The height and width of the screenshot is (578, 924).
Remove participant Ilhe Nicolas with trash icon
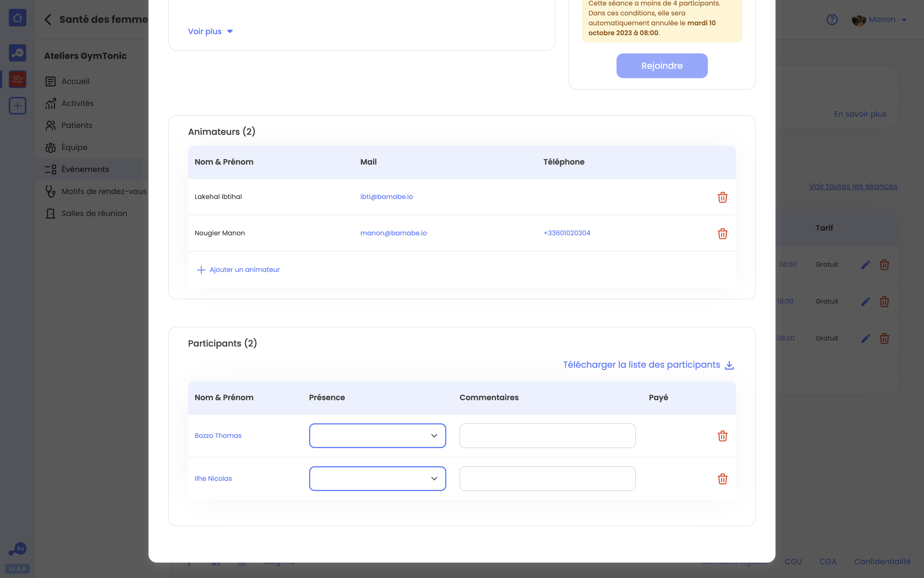pos(722,479)
